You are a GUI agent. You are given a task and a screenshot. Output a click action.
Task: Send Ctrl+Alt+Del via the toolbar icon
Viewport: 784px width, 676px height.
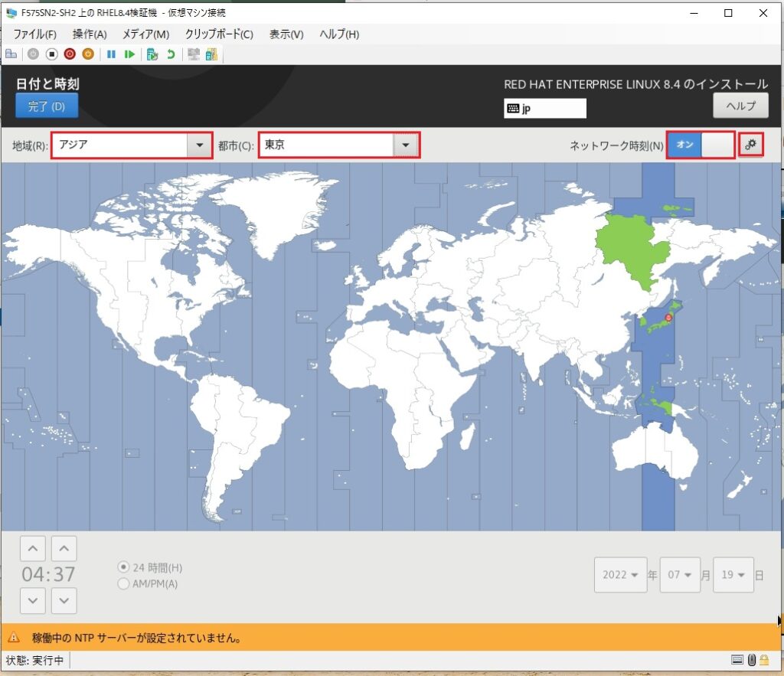(x=11, y=54)
